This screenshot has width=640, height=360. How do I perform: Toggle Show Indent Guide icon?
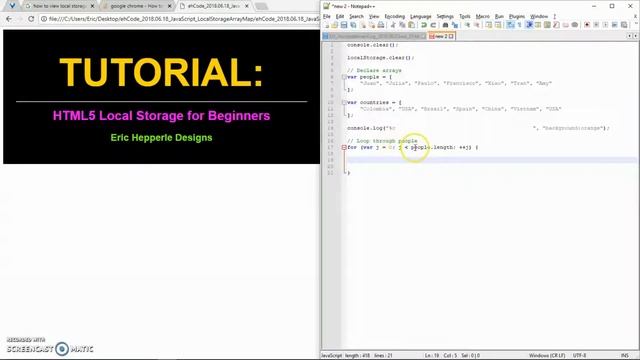coord(529,25)
